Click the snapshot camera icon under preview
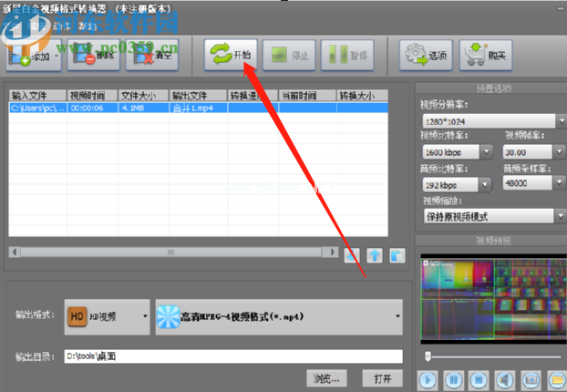Viewport: 567px width, 392px height. (531, 377)
